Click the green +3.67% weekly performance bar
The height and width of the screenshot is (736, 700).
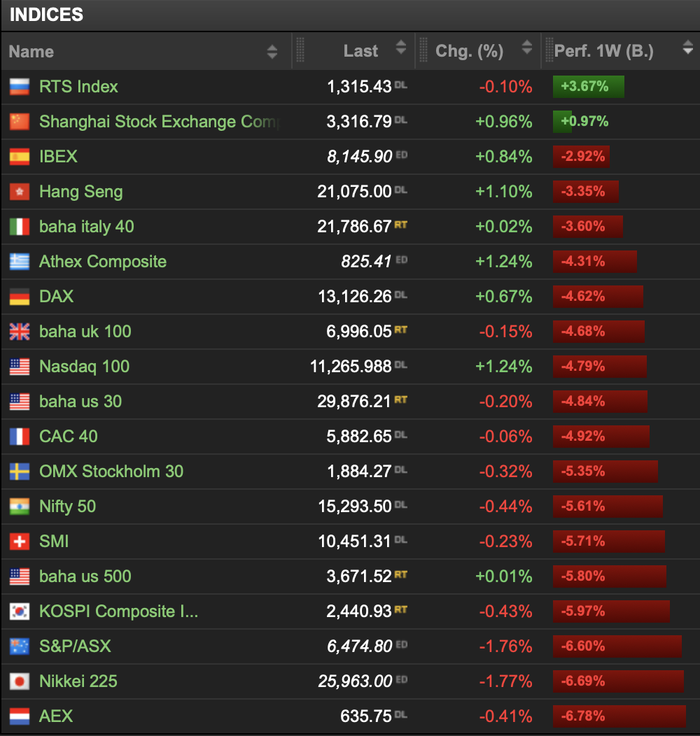588,87
